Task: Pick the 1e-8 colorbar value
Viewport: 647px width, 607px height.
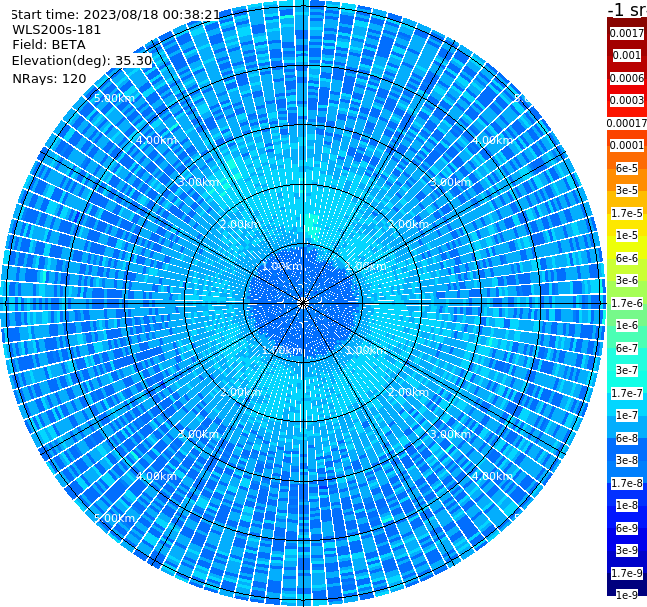Action: 627,505
